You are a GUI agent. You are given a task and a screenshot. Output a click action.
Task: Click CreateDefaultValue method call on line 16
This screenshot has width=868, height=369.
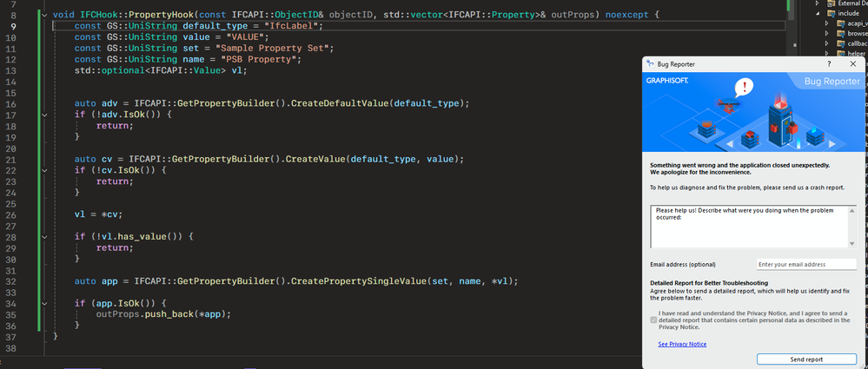click(x=340, y=103)
